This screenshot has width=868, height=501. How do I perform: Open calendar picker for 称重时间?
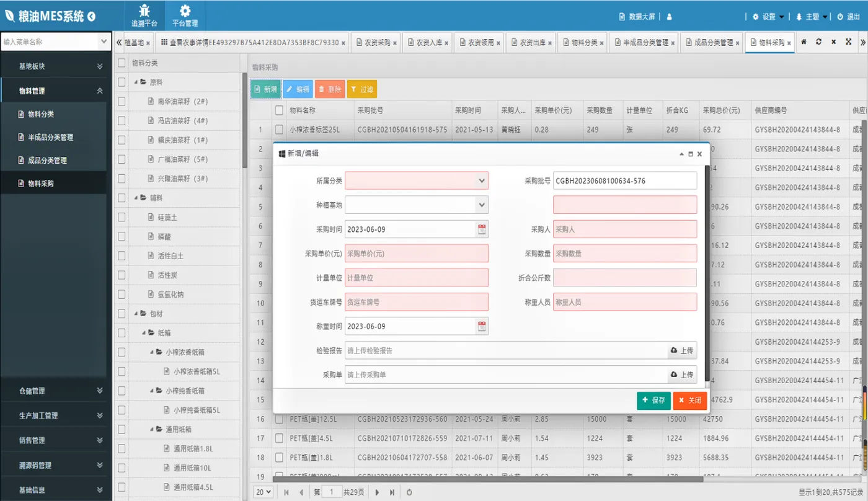tap(482, 326)
